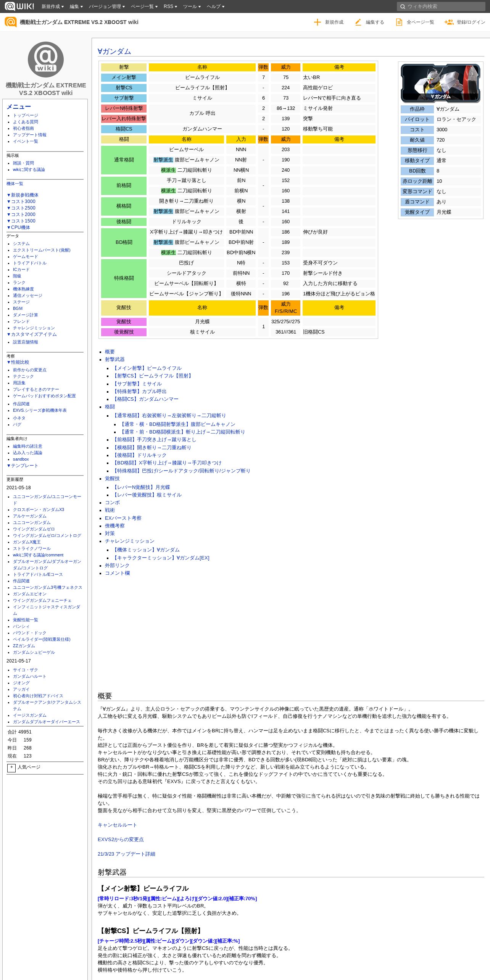Expand ▼コスト3000 in sidebar
Screen dimensions: 490x980
[x=21, y=201]
